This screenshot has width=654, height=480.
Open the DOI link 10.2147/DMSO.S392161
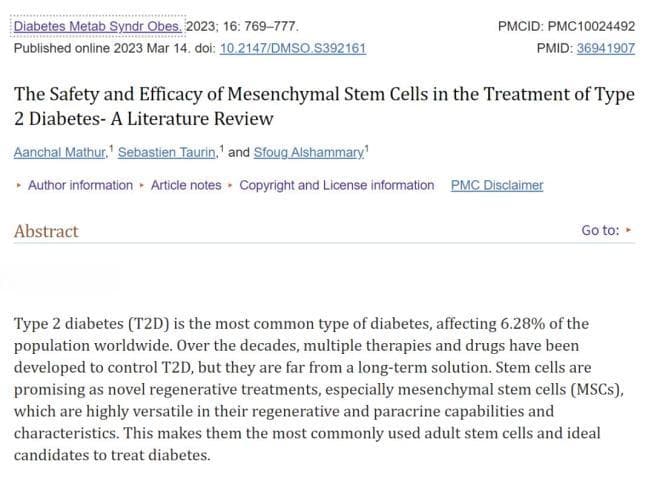[x=293, y=48]
